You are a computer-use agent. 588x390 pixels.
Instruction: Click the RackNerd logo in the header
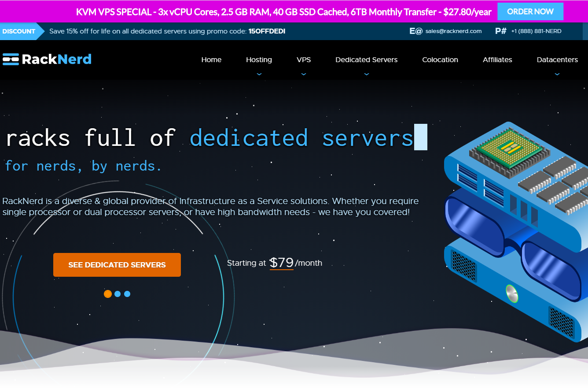tap(47, 59)
